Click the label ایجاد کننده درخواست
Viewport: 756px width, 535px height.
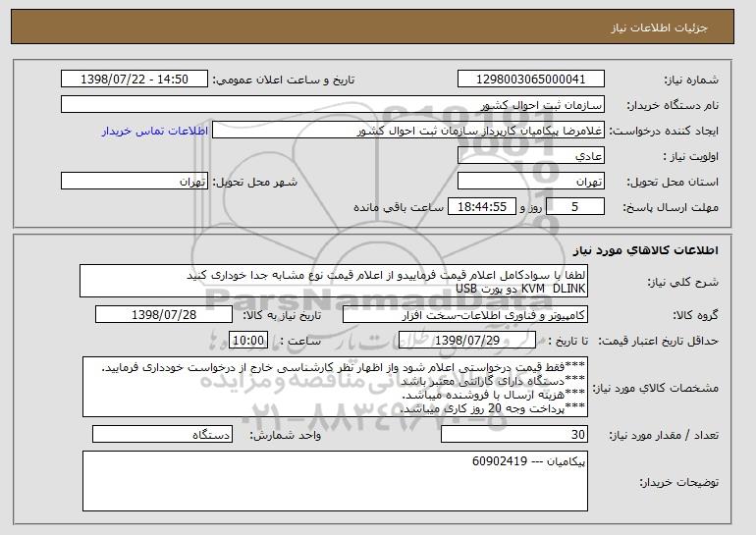[x=664, y=132]
